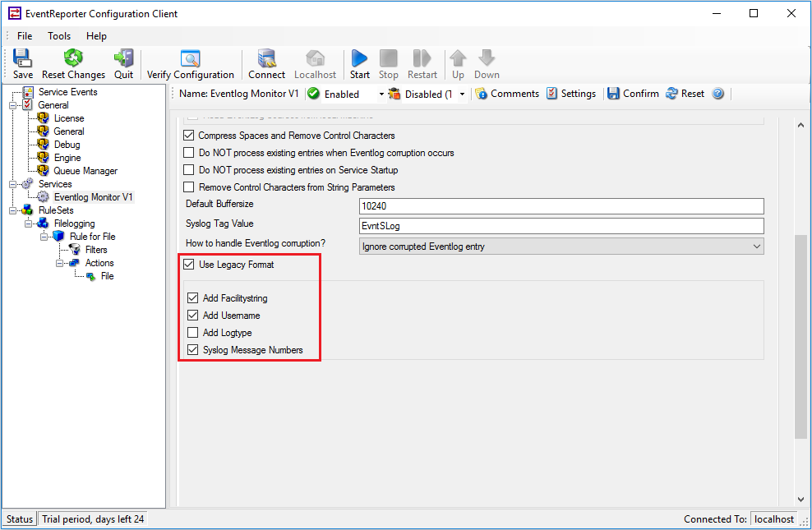Start the service with play icon

[359, 58]
